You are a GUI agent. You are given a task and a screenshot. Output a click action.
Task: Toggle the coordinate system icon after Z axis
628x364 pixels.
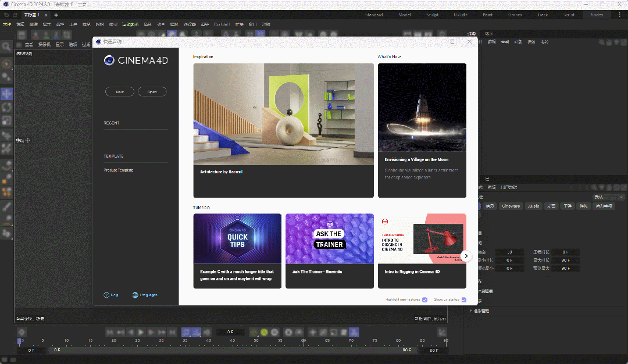(67, 35)
